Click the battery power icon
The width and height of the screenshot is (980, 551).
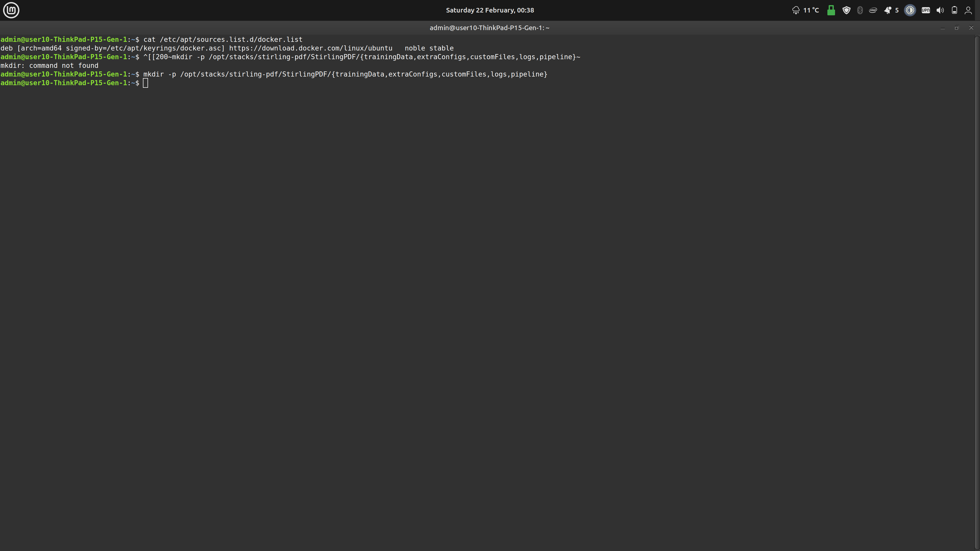954,10
